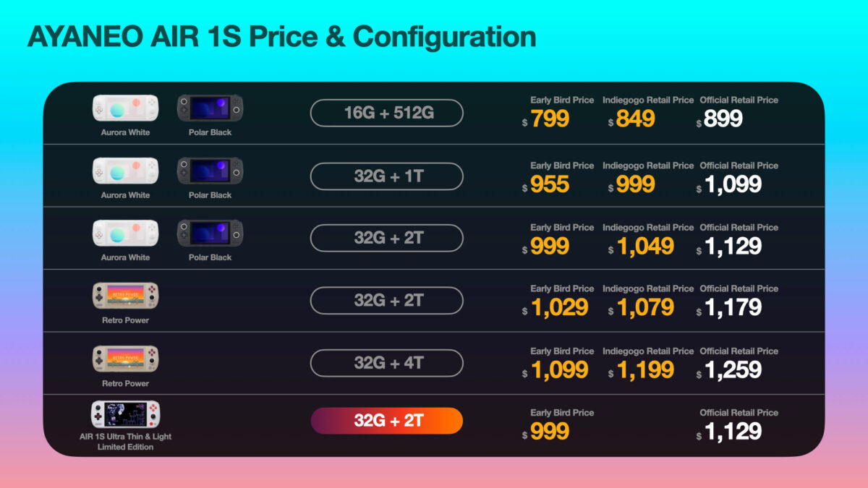The width and height of the screenshot is (868, 488).
Task: Choose the 32G + 1T configuration pill
Action: (x=386, y=176)
